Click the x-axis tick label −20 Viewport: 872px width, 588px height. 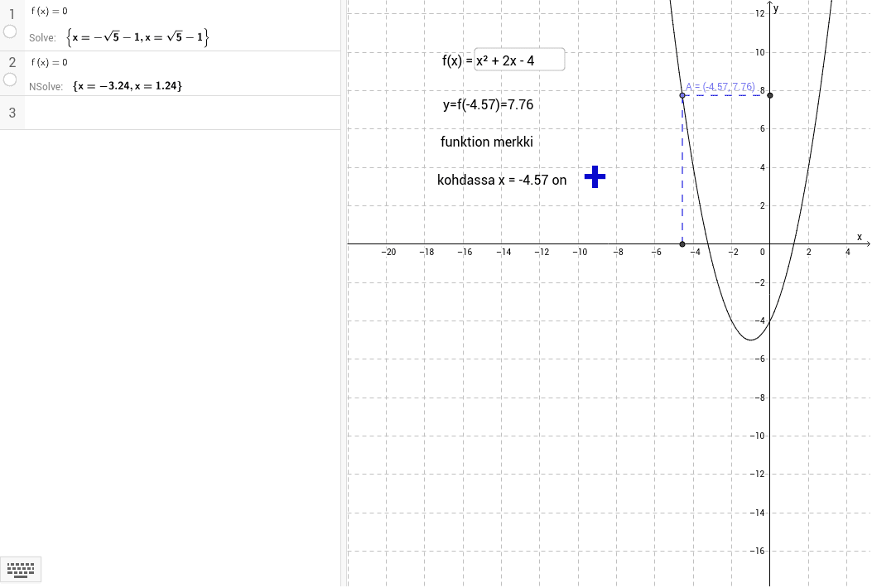click(388, 252)
